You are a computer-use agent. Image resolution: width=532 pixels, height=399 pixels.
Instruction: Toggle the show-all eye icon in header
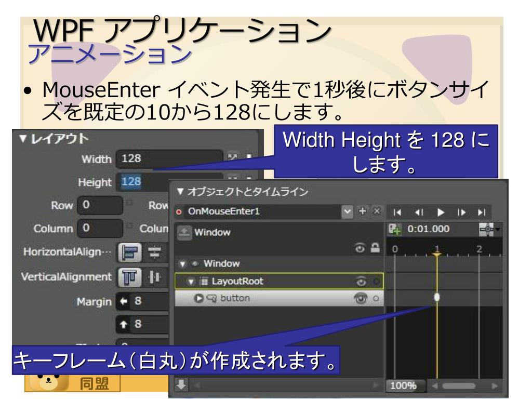[360, 248]
